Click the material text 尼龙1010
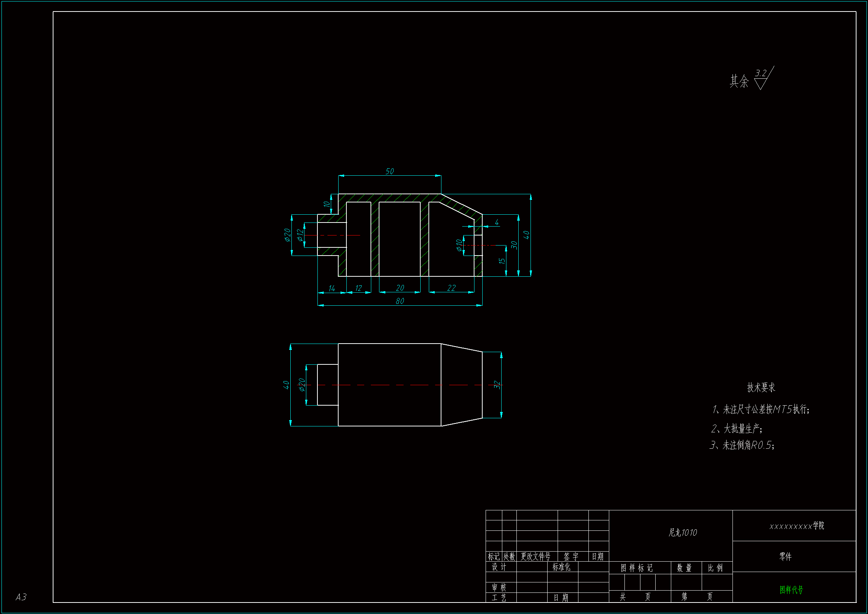This screenshot has width=868, height=614. coord(682,533)
